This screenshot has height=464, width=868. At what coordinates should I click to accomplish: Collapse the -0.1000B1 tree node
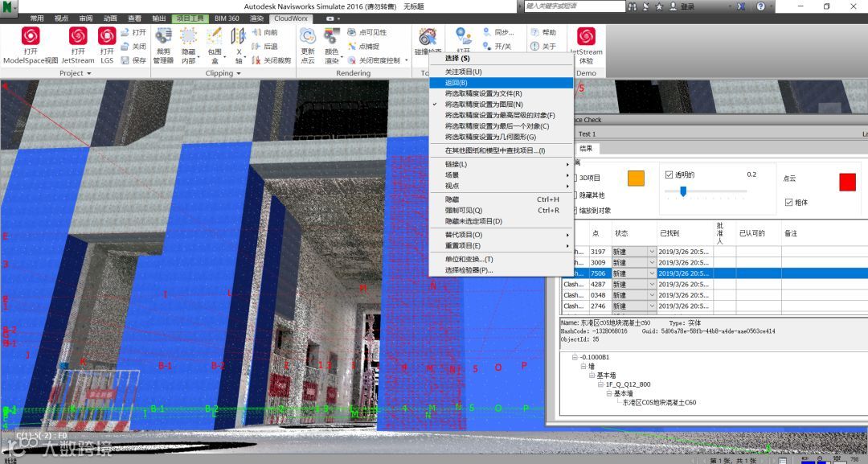[575, 357]
